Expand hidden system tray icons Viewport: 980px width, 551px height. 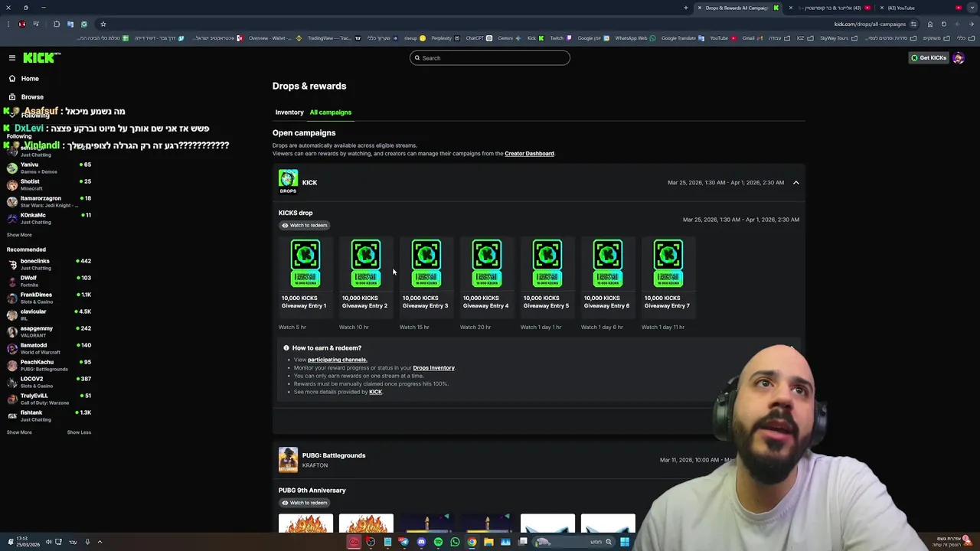tap(100, 542)
